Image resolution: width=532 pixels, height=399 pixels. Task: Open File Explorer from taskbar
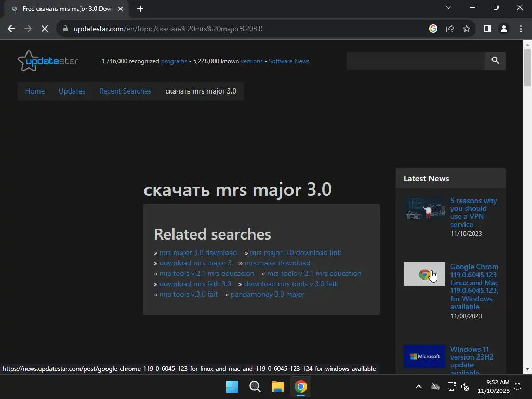coord(277,387)
